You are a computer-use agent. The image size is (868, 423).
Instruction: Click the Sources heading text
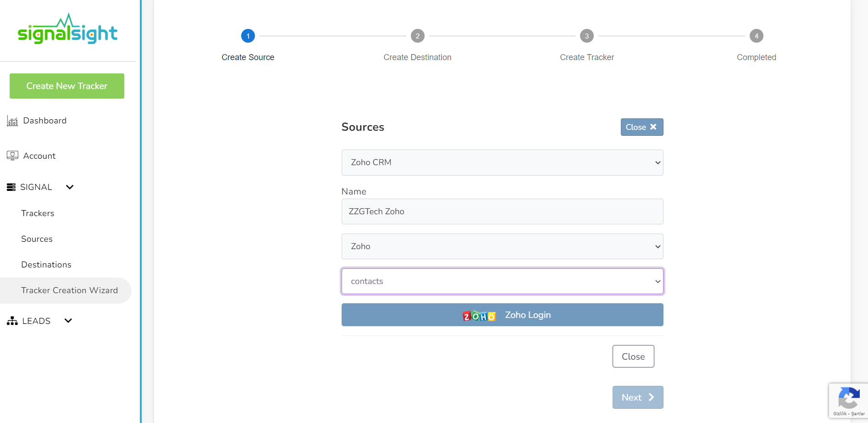click(x=363, y=127)
